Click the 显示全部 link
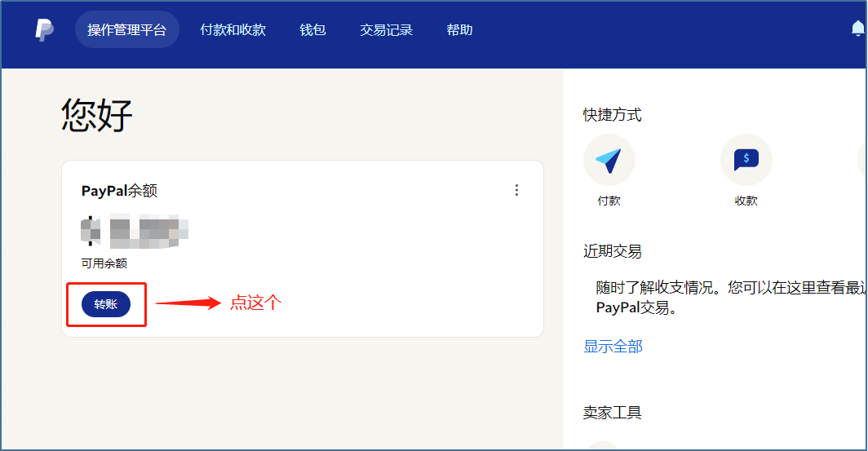Screen dimensions: 868x451 (x=613, y=347)
